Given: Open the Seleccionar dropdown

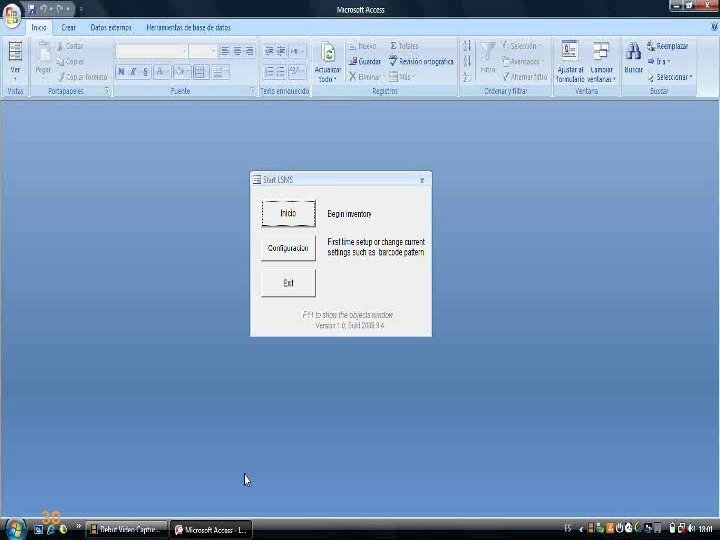Looking at the screenshot, I should (x=670, y=77).
